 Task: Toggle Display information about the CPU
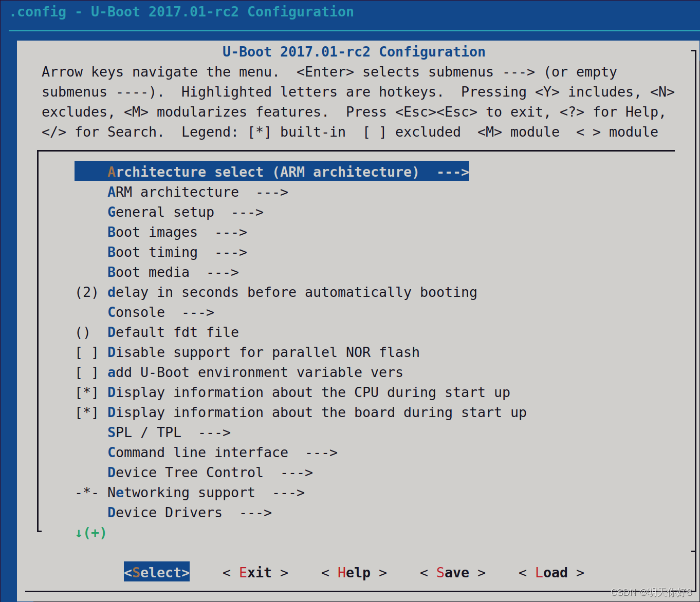(293, 392)
